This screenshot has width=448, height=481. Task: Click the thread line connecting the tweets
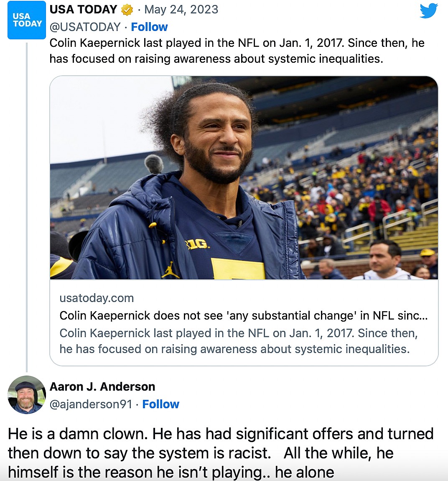[27, 209]
